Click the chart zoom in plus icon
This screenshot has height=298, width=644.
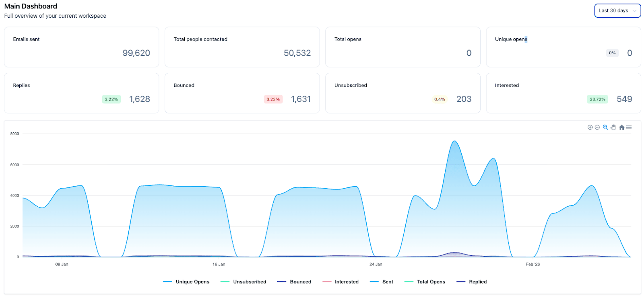click(x=590, y=127)
